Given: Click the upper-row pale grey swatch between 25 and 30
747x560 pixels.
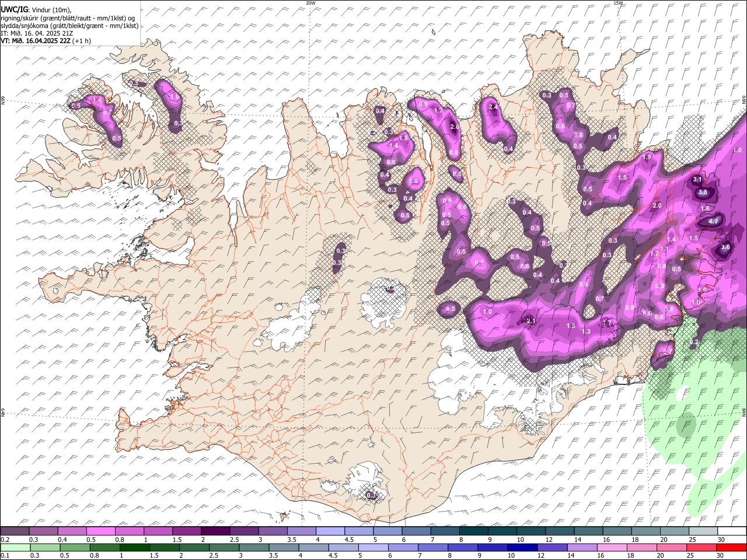Looking at the screenshot, I should (703, 531).
